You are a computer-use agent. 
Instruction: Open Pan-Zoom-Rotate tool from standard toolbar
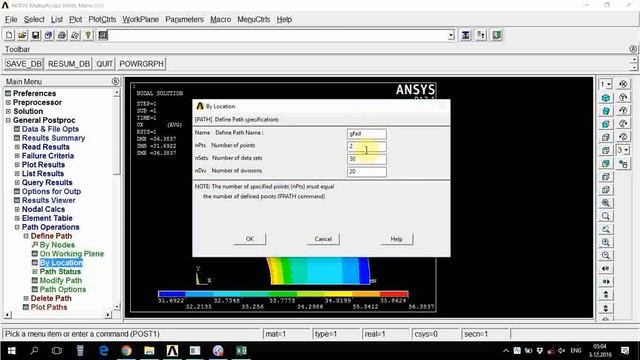tap(49, 36)
